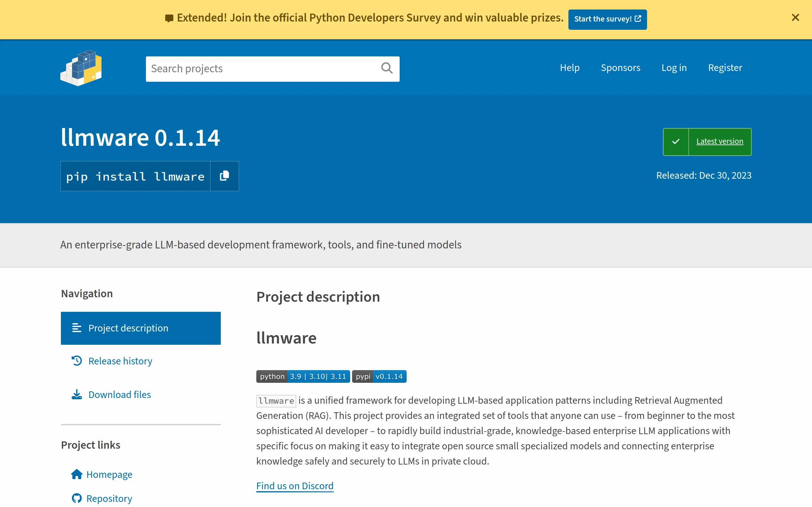Open the Release history tab
This screenshot has width=812, height=507.
[120, 361]
